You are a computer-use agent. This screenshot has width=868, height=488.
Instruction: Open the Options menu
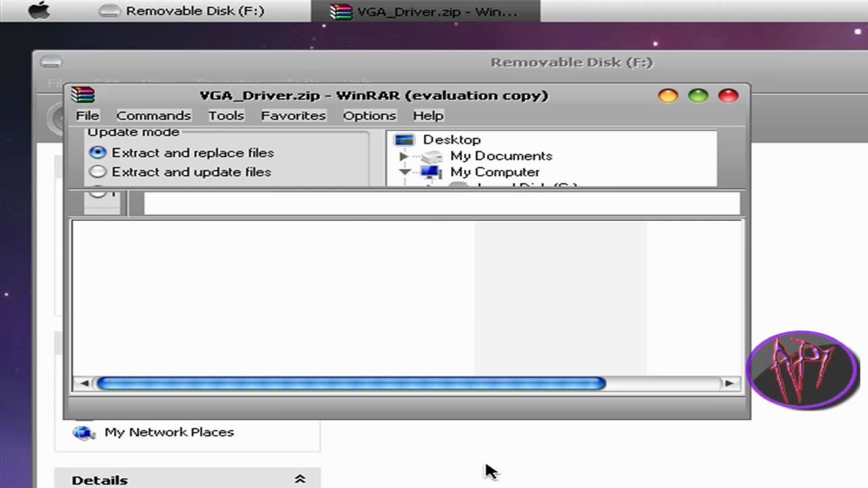coord(370,115)
